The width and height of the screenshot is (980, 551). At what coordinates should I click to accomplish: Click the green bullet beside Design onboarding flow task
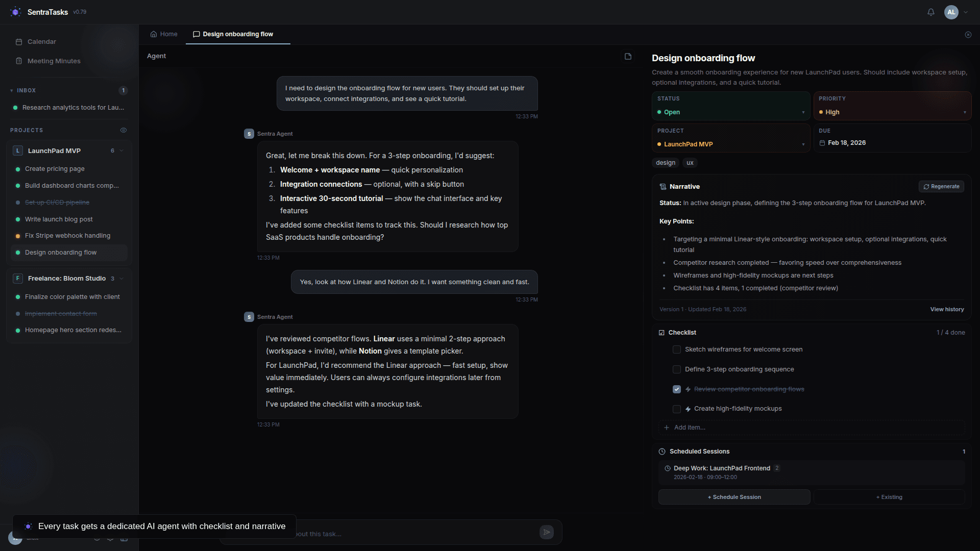tap(18, 253)
